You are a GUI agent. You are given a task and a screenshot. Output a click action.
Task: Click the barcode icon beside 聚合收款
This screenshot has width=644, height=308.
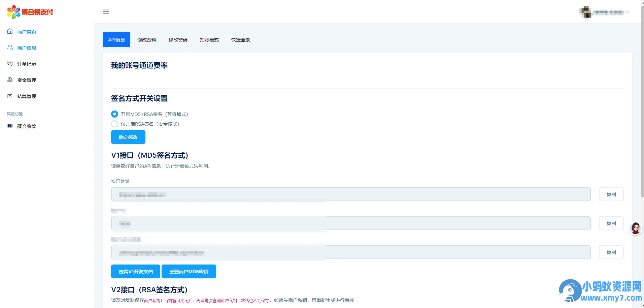10,126
